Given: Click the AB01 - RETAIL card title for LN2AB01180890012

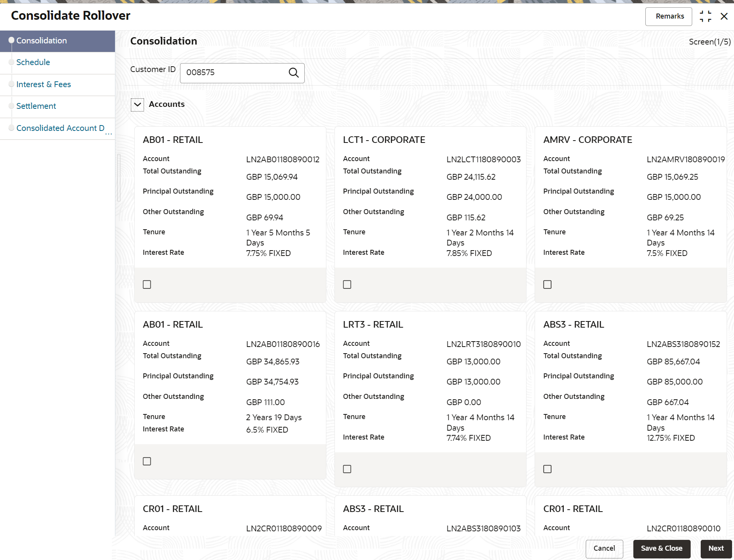Looking at the screenshot, I should point(173,140).
